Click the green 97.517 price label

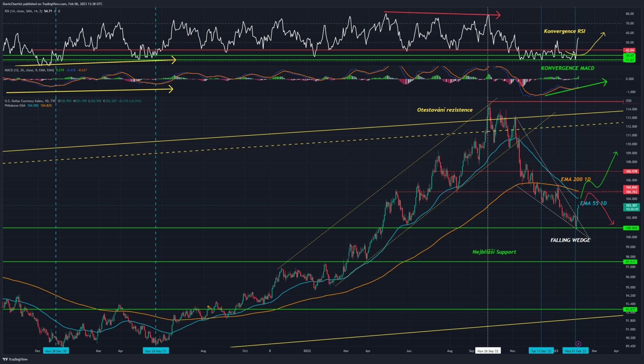tap(630, 262)
